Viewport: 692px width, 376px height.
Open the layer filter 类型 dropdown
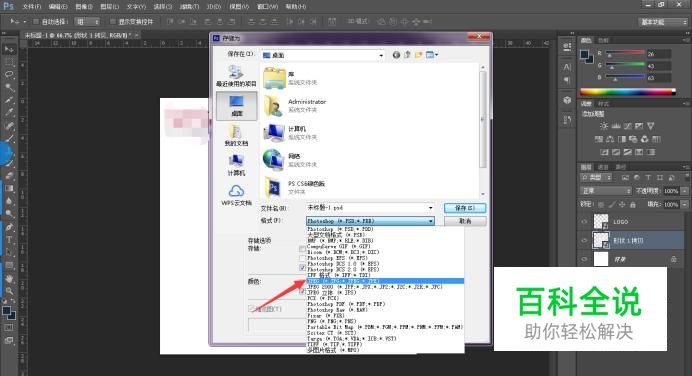[x=596, y=177]
